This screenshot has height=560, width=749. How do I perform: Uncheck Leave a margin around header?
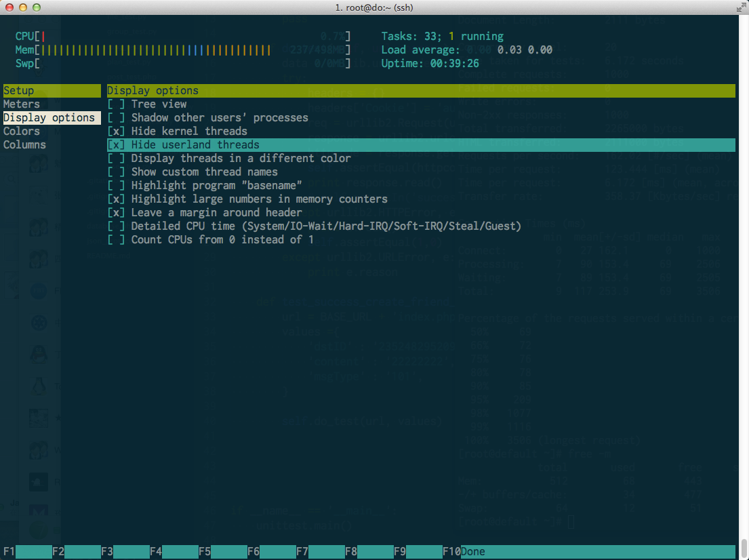(116, 213)
